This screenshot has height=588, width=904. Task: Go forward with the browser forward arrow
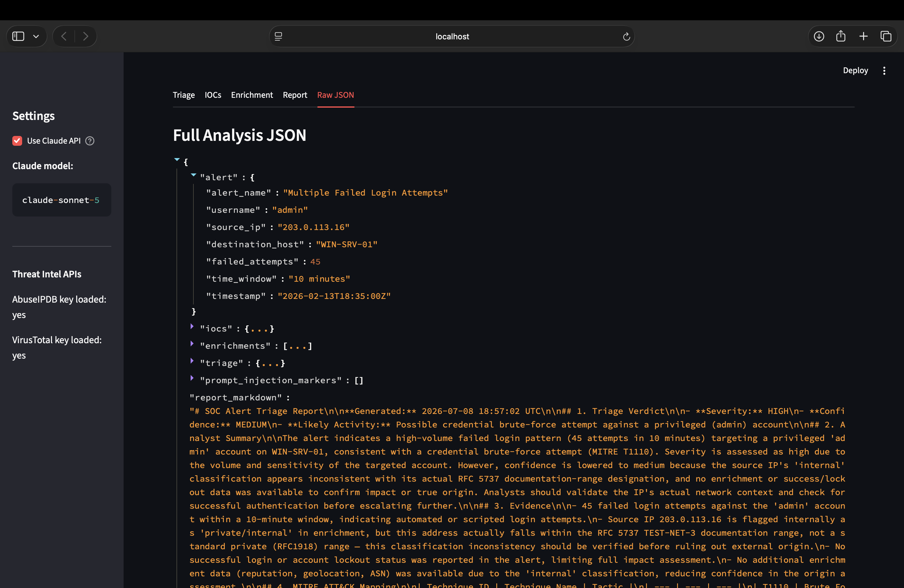(x=85, y=37)
